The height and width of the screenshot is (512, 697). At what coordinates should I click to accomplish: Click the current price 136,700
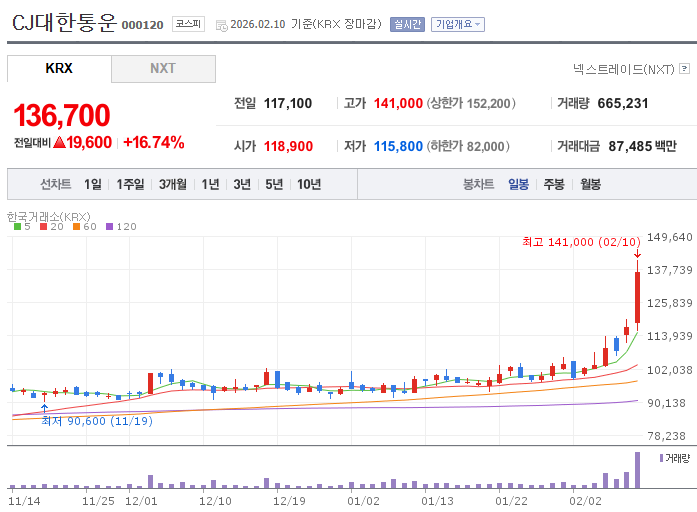click(62, 115)
